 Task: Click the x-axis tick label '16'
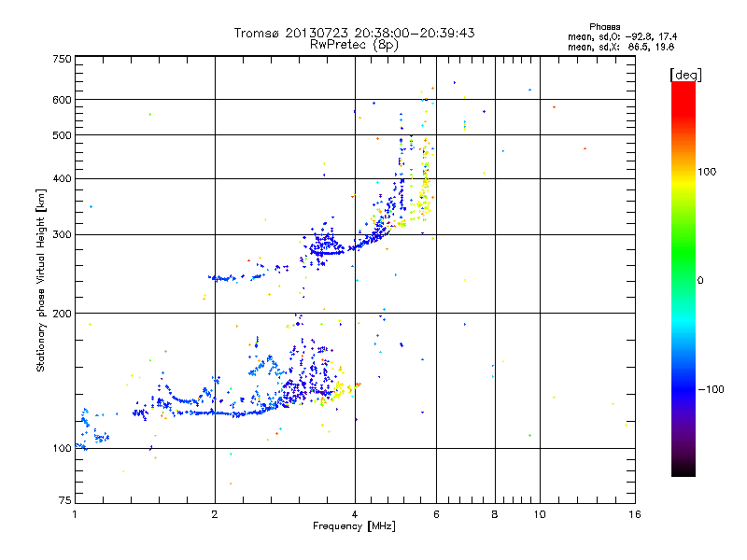[x=635, y=514]
